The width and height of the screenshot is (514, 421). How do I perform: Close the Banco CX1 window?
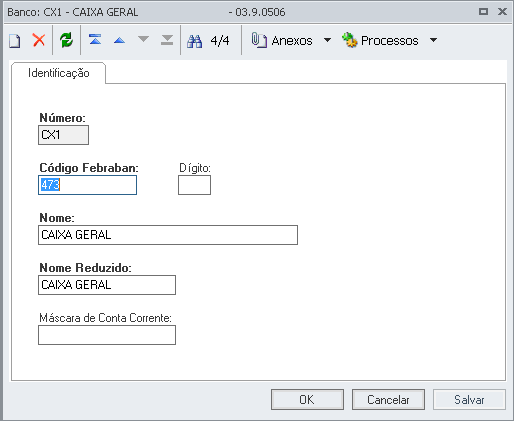[x=502, y=12]
